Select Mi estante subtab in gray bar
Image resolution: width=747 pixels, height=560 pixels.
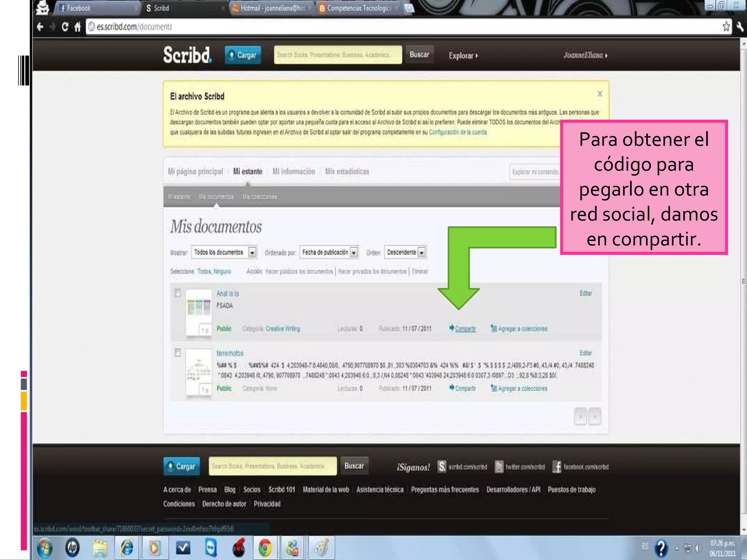179,197
